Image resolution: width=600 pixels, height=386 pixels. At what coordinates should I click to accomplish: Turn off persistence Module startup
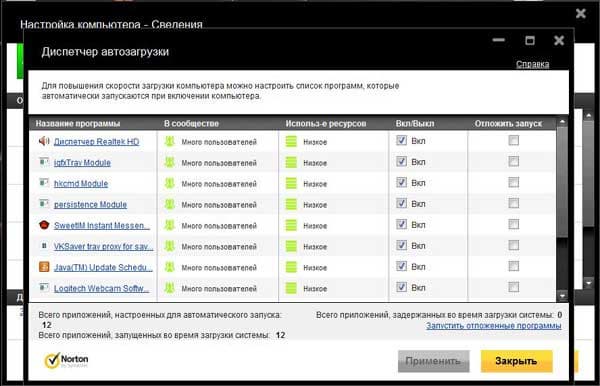coord(401,203)
